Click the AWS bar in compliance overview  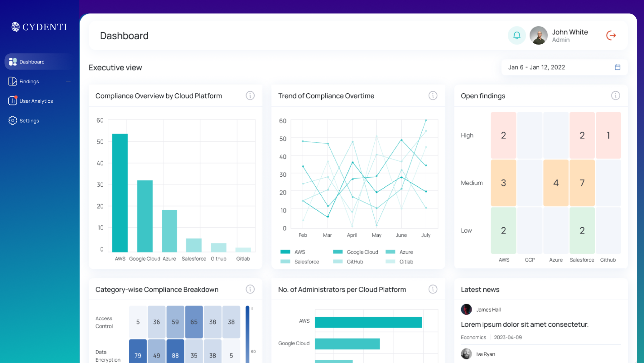120,193
